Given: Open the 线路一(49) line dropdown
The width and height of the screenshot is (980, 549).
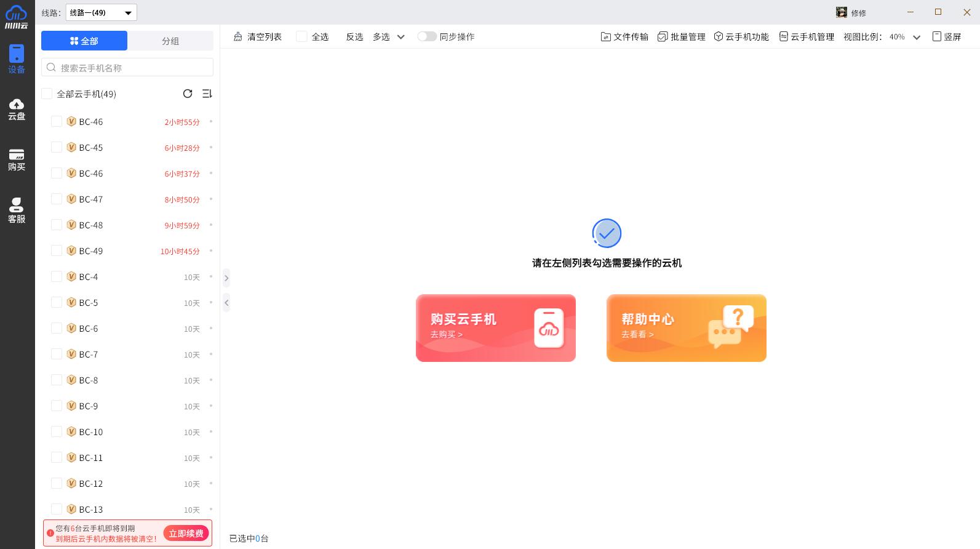Looking at the screenshot, I should 102,12.
